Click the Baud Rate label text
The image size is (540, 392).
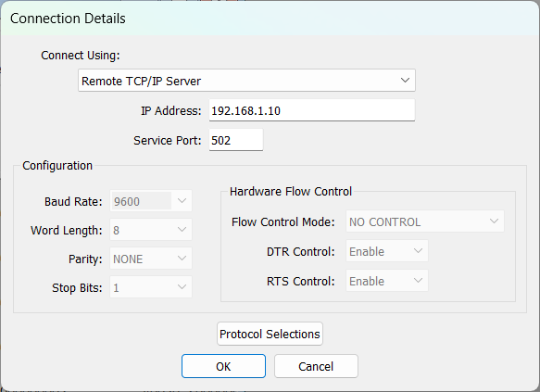73,201
